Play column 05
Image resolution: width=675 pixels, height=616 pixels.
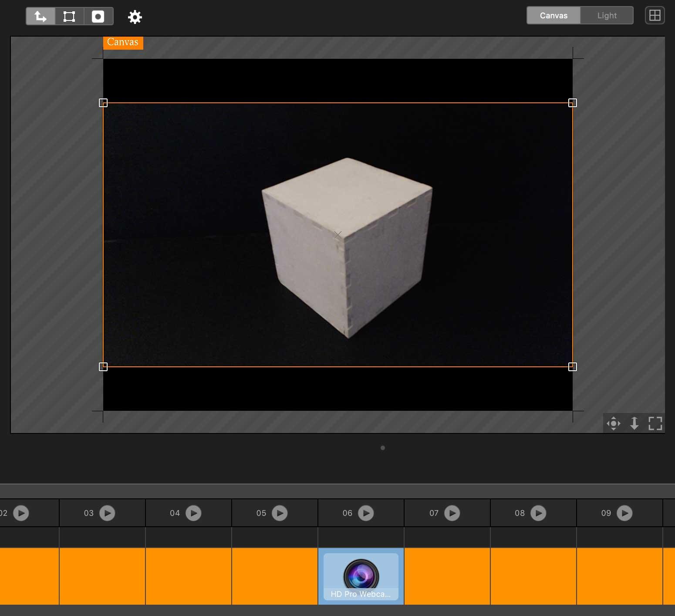[x=280, y=513]
